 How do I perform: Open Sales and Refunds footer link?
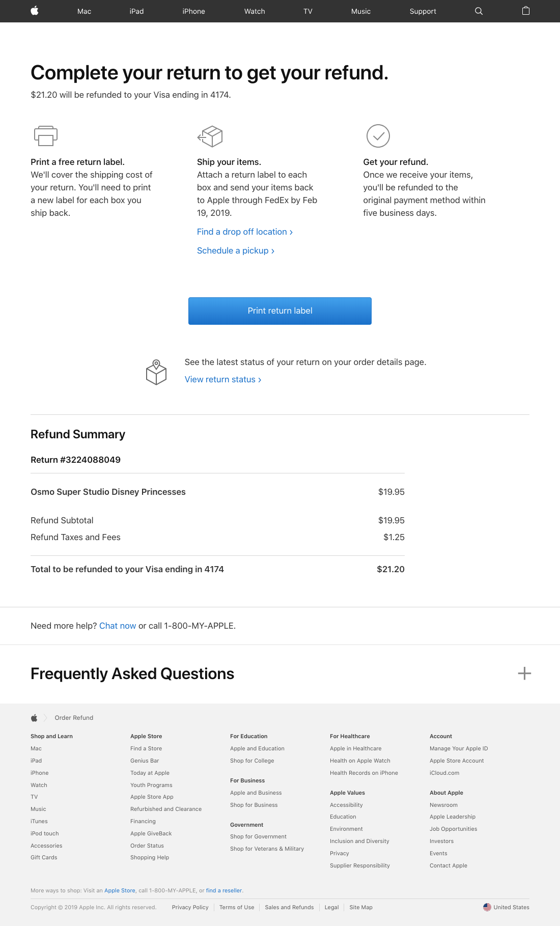click(x=289, y=907)
